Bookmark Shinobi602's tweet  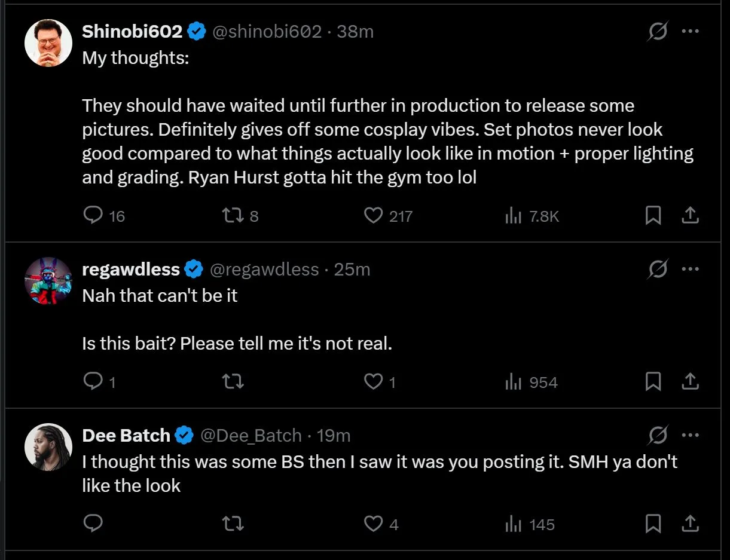tap(653, 216)
